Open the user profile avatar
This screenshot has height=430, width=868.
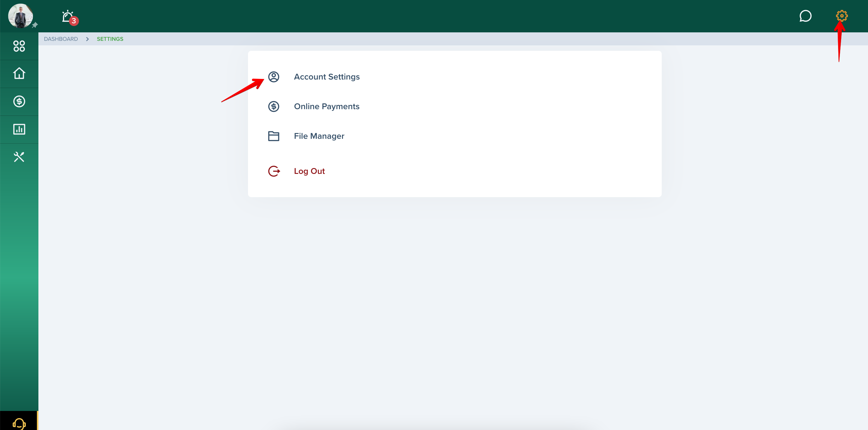click(20, 15)
